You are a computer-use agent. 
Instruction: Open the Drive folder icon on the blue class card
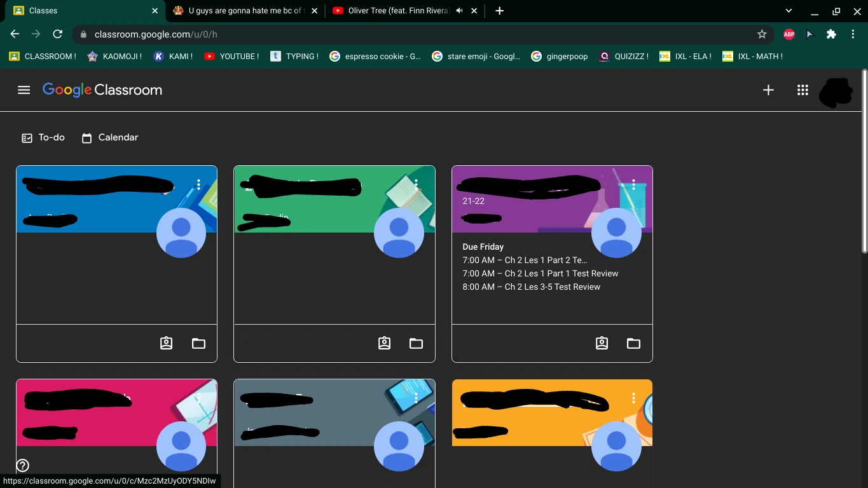[x=198, y=342]
